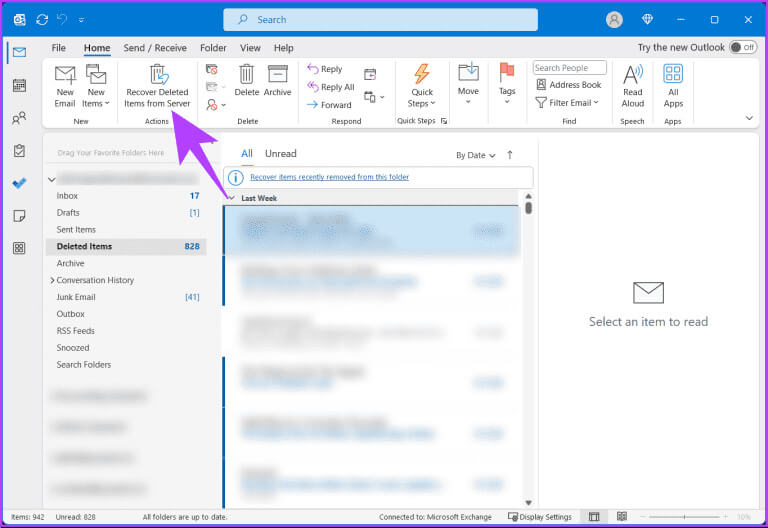Click the Search People field

570,68
